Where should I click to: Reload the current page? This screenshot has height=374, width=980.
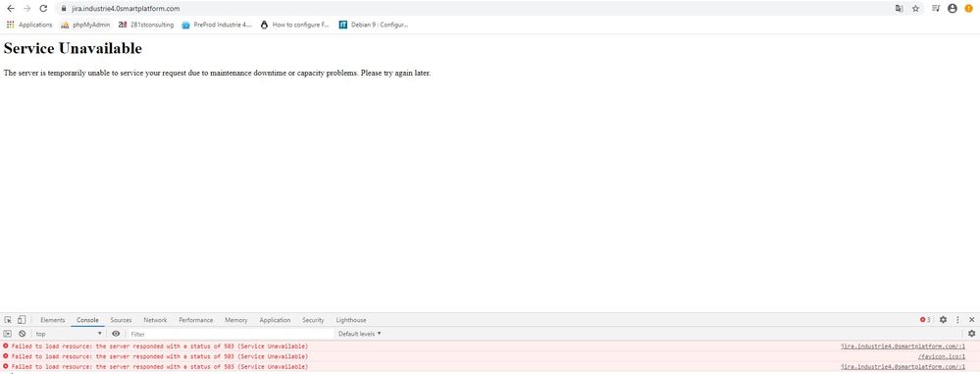pos(43,9)
